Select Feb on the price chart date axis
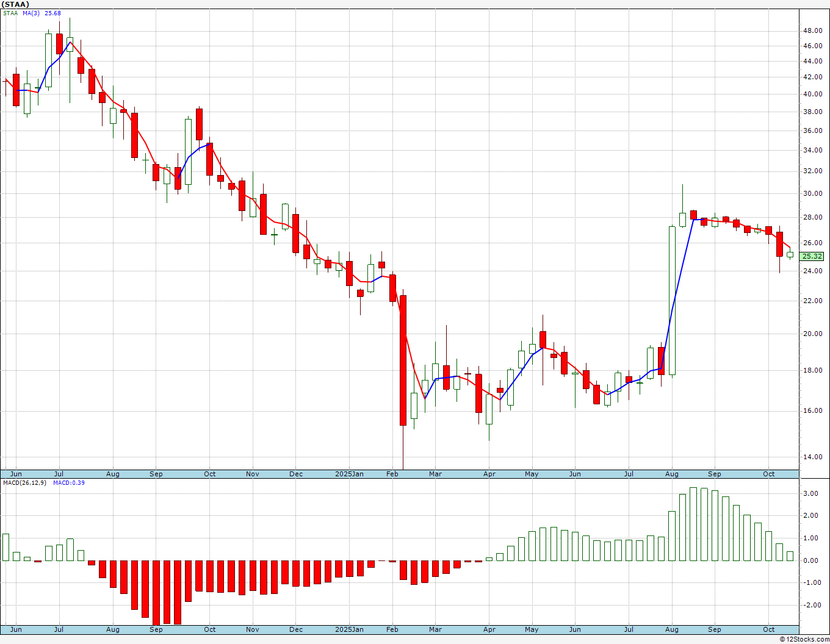The width and height of the screenshot is (830, 644). (x=392, y=474)
